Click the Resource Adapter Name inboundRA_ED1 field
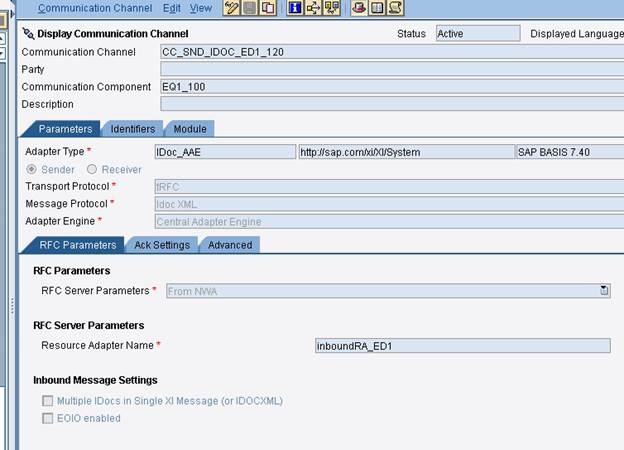Image resolution: width=624 pixels, height=450 pixels. (x=463, y=345)
